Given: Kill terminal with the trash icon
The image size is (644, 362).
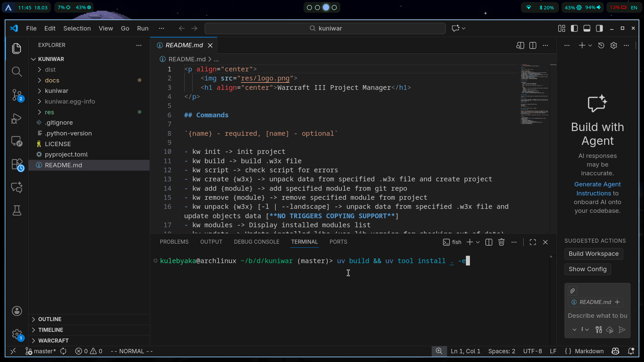Looking at the screenshot, I should tap(501, 242).
